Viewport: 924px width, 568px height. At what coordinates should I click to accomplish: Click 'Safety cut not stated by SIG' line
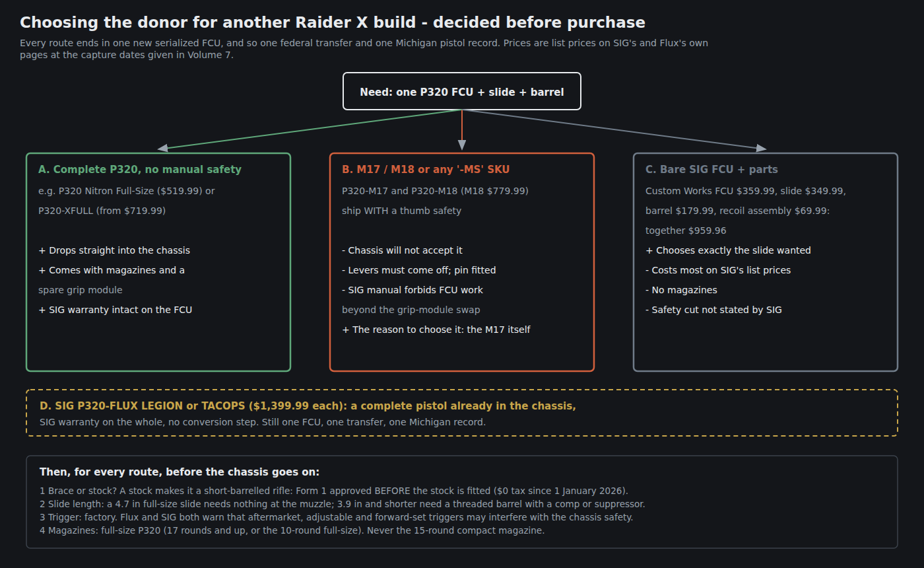(713, 310)
